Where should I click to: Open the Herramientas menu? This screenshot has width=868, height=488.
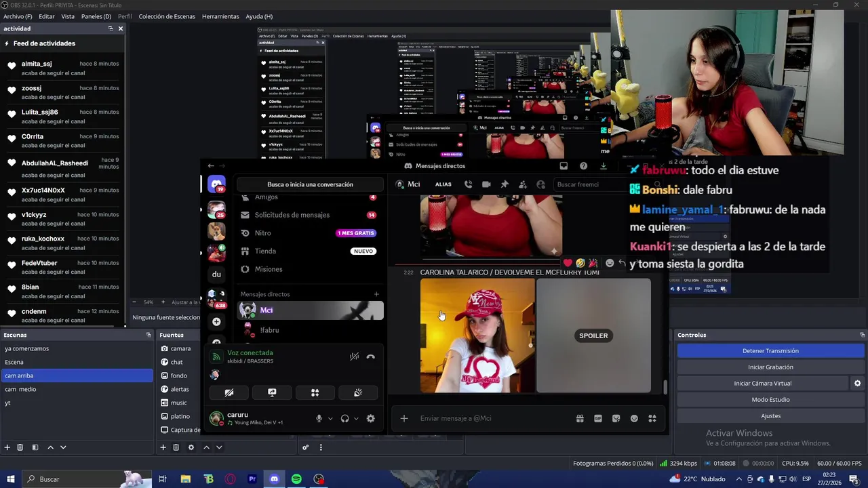220,16
